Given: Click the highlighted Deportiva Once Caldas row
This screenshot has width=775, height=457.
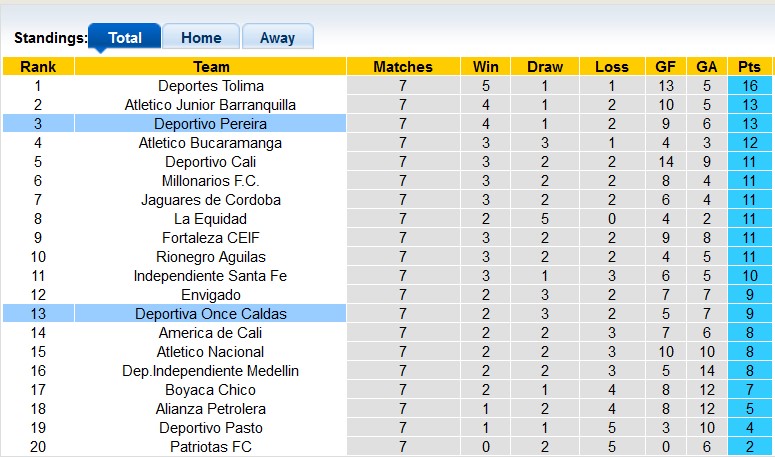Looking at the screenshot, I should [x=210, y=314].
